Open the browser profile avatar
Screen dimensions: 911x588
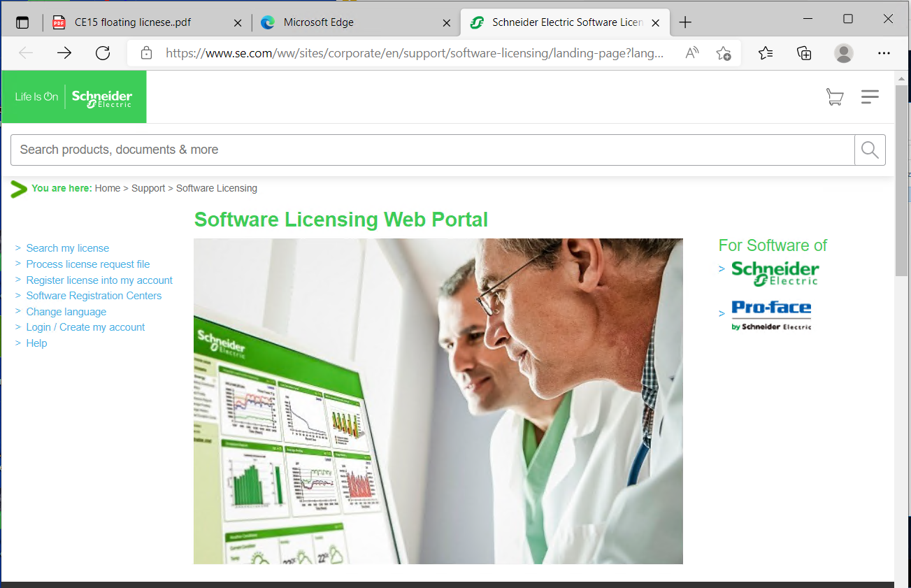844,53
